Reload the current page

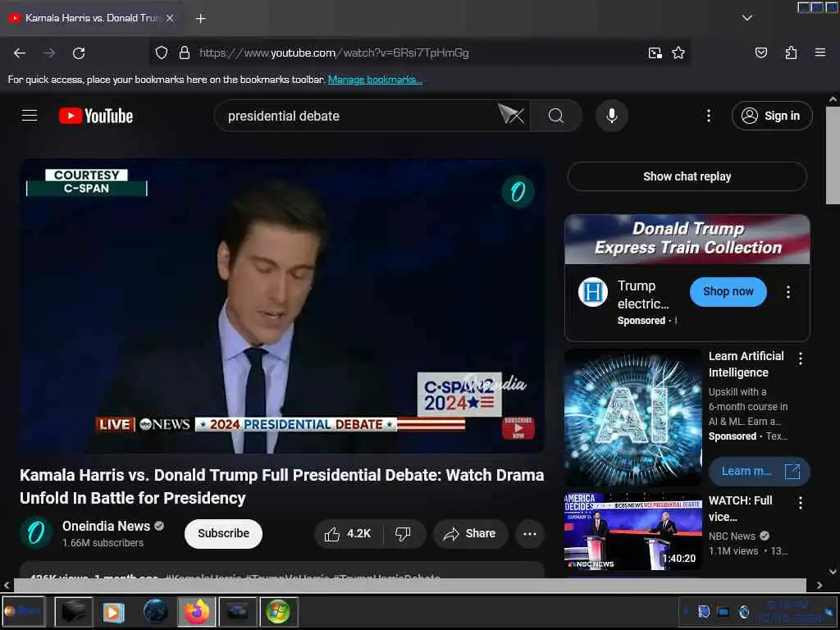(x=79, y=53)
